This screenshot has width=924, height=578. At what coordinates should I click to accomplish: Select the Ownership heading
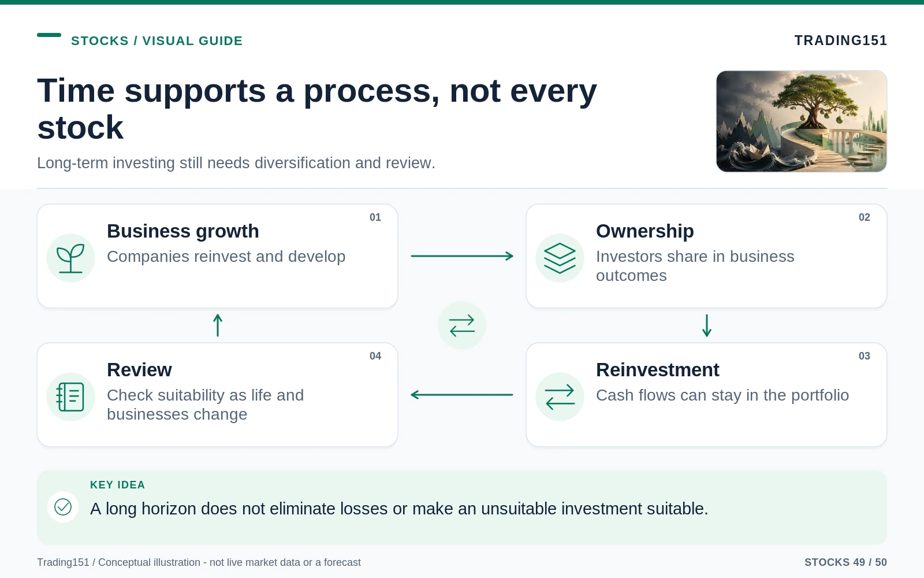click(x=644, y=231)
